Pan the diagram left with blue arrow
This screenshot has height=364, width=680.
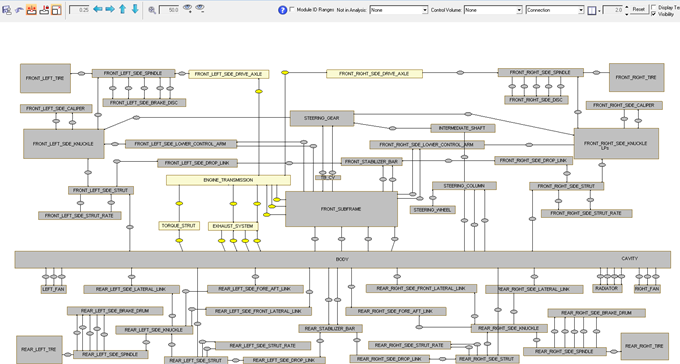pos(98,9)
